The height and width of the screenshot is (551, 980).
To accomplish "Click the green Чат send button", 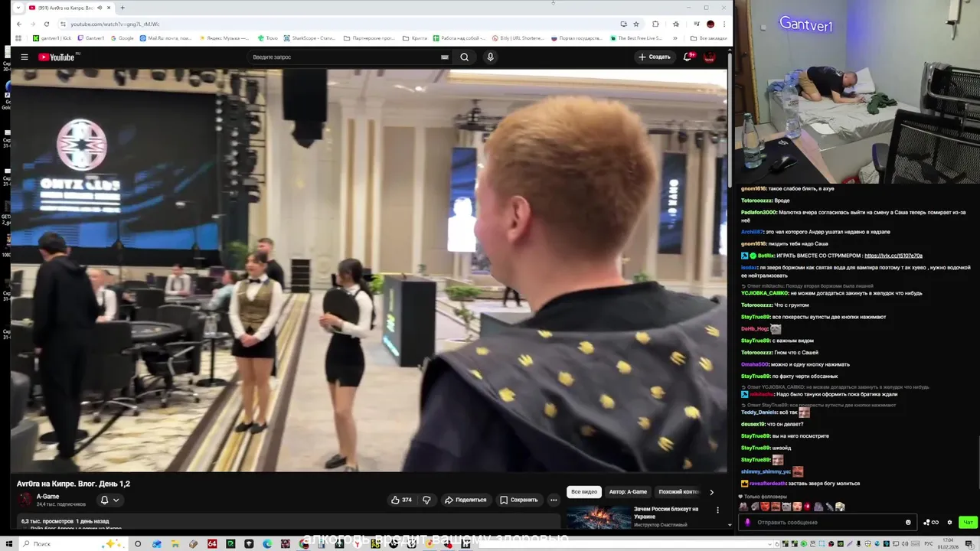I will [968, 522].
